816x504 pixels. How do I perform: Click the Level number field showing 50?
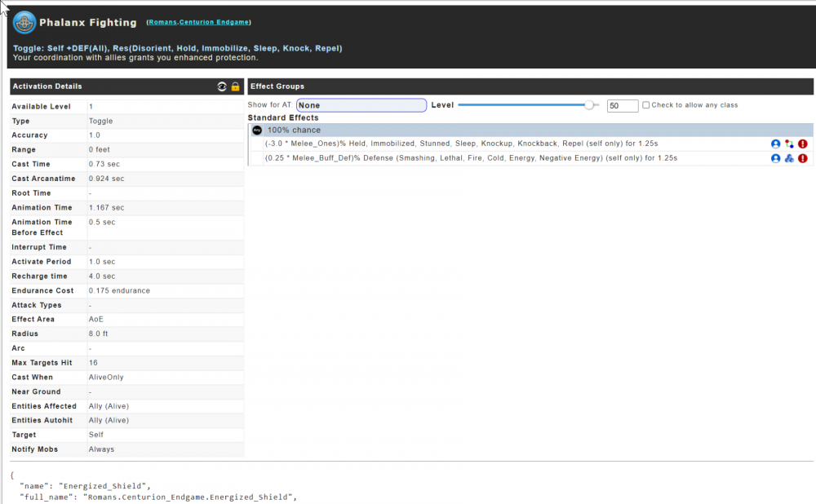click(623, 106)
